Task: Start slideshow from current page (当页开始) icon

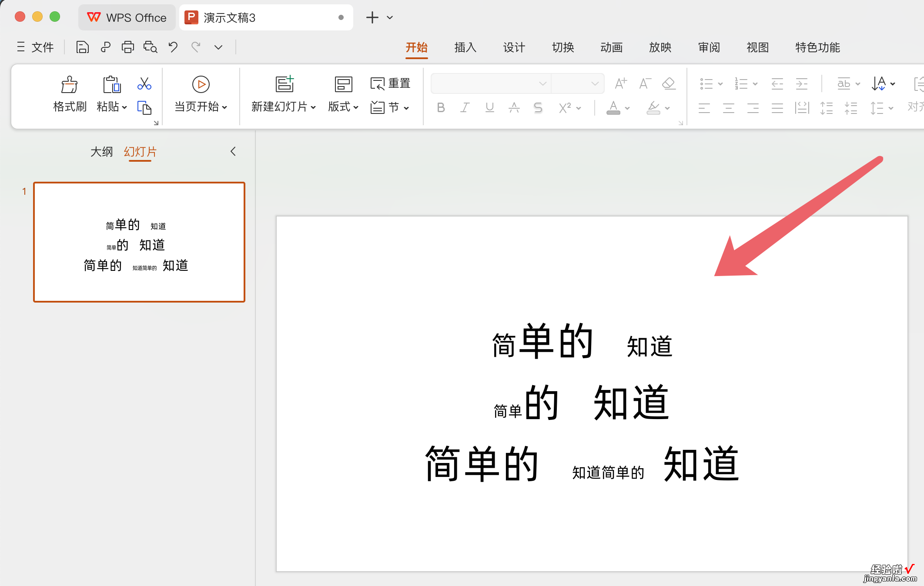Action: [x=201, y=84]
